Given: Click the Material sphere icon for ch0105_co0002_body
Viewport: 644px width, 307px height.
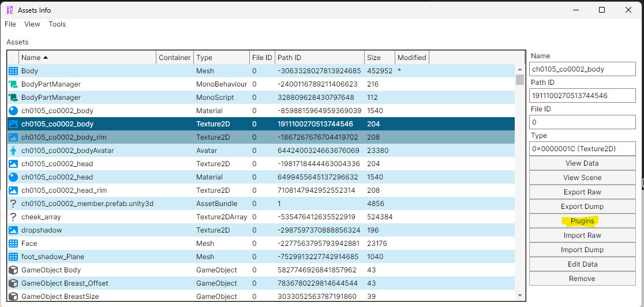Looking at the screenshot, I should 13,111.
